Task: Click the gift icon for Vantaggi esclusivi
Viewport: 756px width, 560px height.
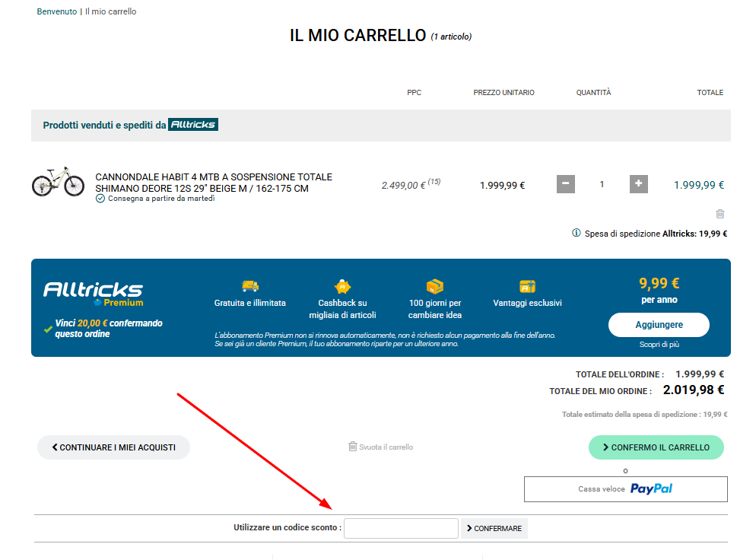Action: click(526, 285)
